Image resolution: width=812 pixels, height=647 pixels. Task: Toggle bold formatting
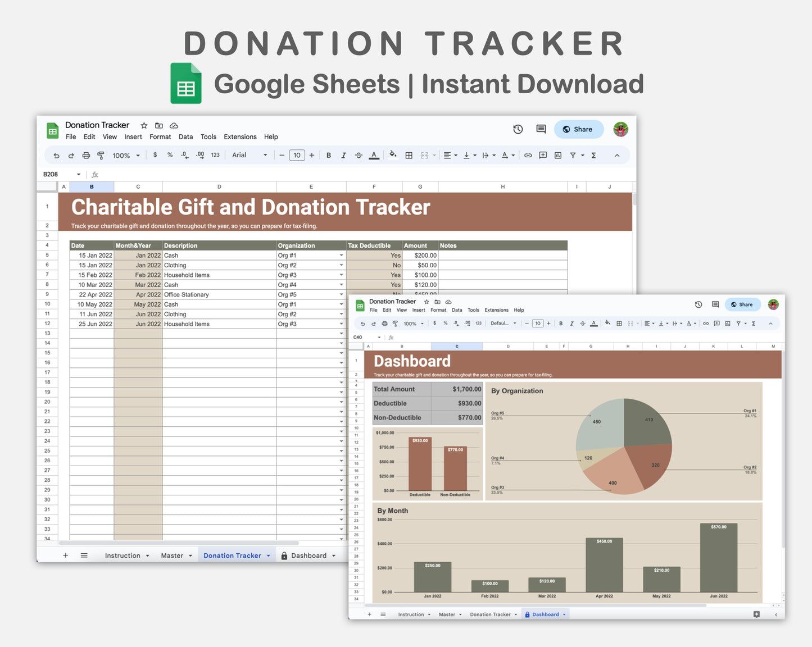[329, 155]
